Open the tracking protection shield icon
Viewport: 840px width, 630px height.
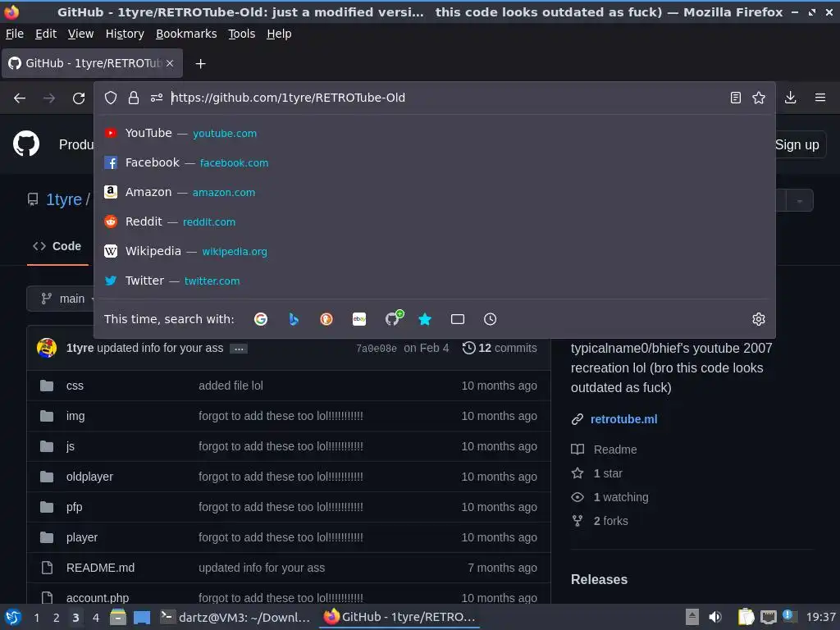tap(111, 98)
